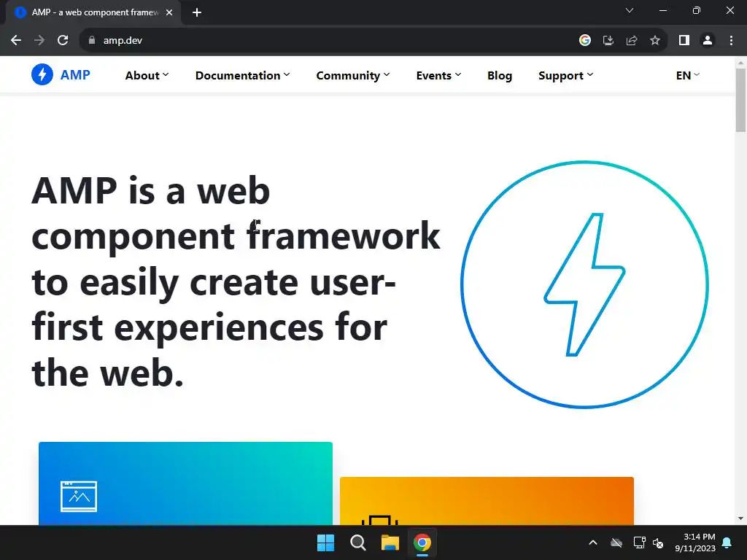Open the notifications bell icon
This screenshot has width=747, height=560.
coord(727,542)
